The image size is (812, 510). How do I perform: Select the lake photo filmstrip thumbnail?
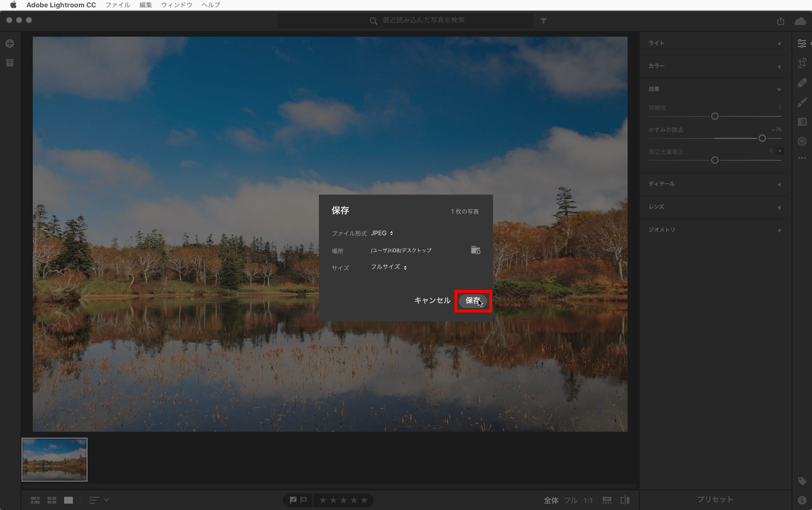coord(55,460)
